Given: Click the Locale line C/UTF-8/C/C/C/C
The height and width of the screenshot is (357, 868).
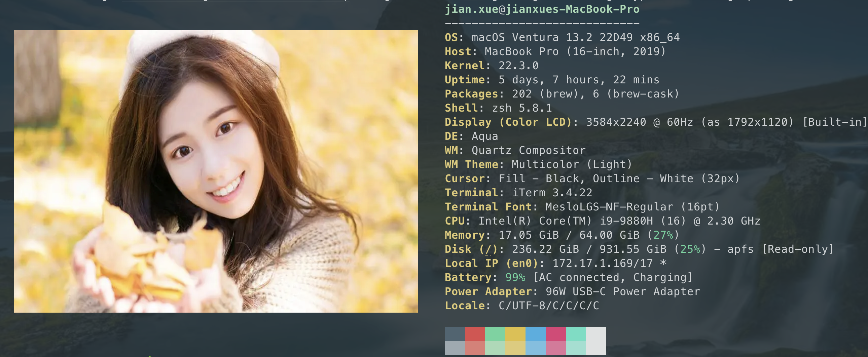Looking at the screenshot, I should click(x=522, y=306).
